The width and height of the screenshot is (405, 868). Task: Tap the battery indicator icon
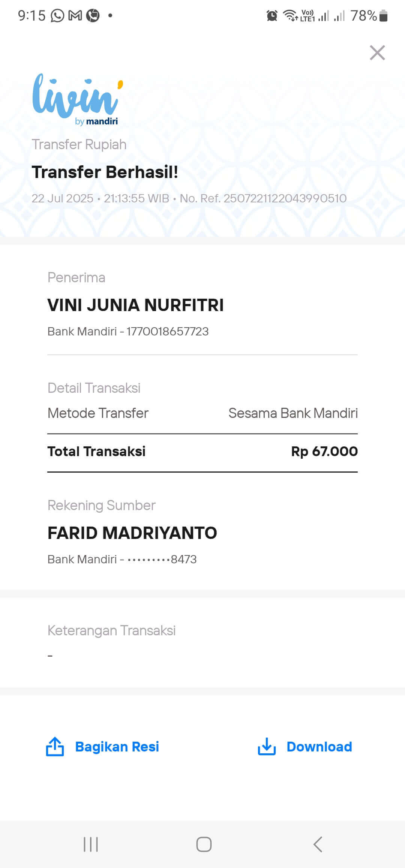pyautogui.click(x=383, y=16)
